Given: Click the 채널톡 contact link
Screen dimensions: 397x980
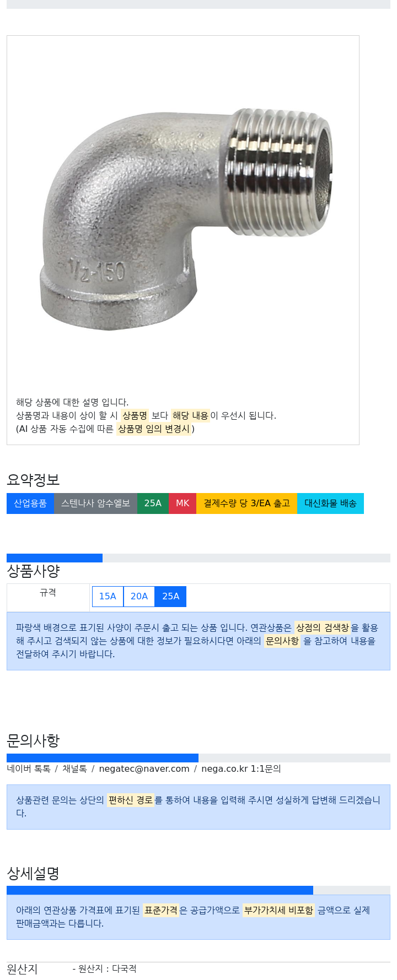Looking at the screenshot, I should point(74,768).
